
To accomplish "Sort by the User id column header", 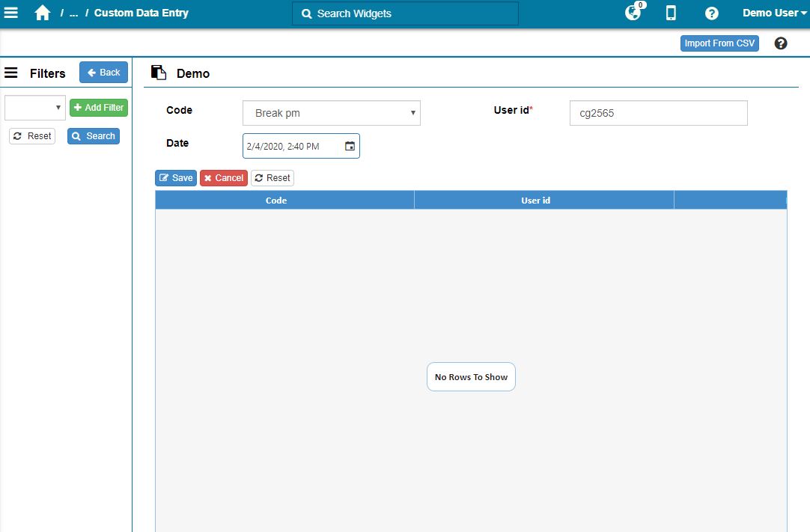I will [x=536, y=201].
